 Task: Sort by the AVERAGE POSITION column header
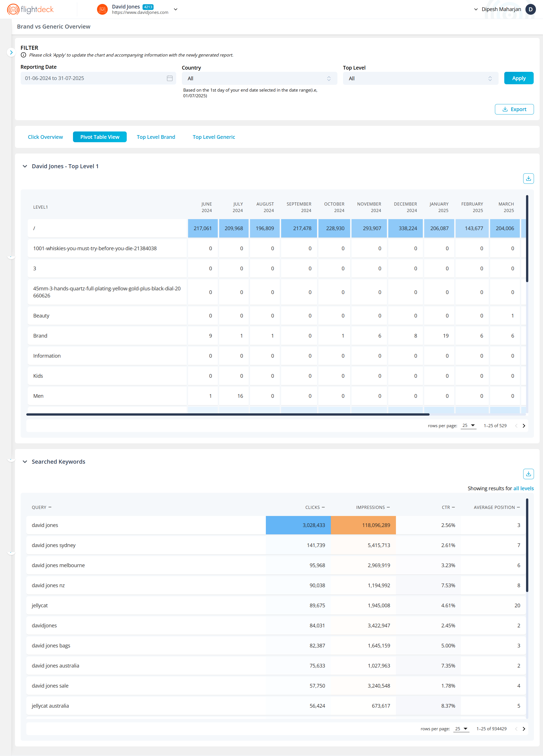(x=497, y=507)
